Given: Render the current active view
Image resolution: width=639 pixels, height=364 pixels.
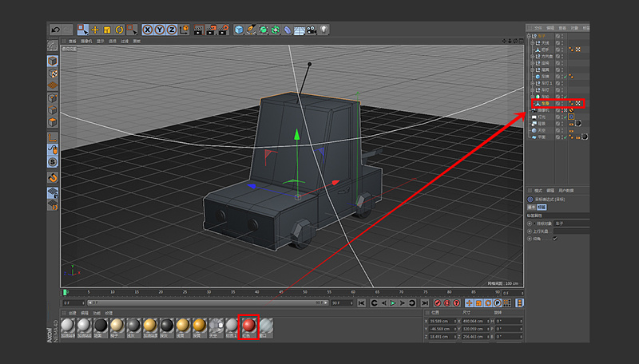Looking at the screenshot, I should coord(198,30).
